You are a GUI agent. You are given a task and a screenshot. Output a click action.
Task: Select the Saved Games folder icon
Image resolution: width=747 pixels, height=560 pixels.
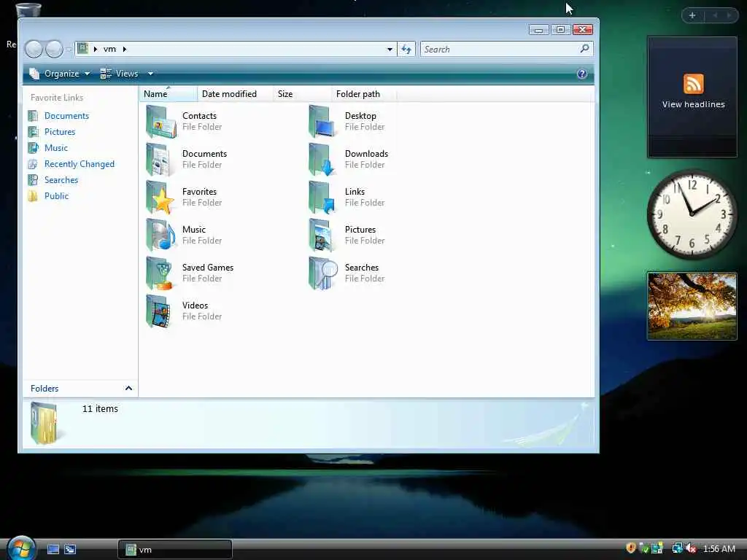[161, 273]
